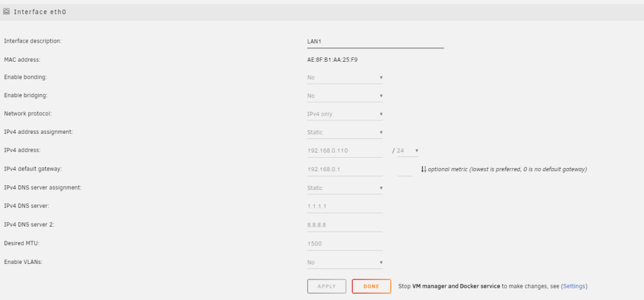The height and width of the screenshot is (300, 644).
Task: Open the Enable bonding dropdown
Action: point(345,77)
